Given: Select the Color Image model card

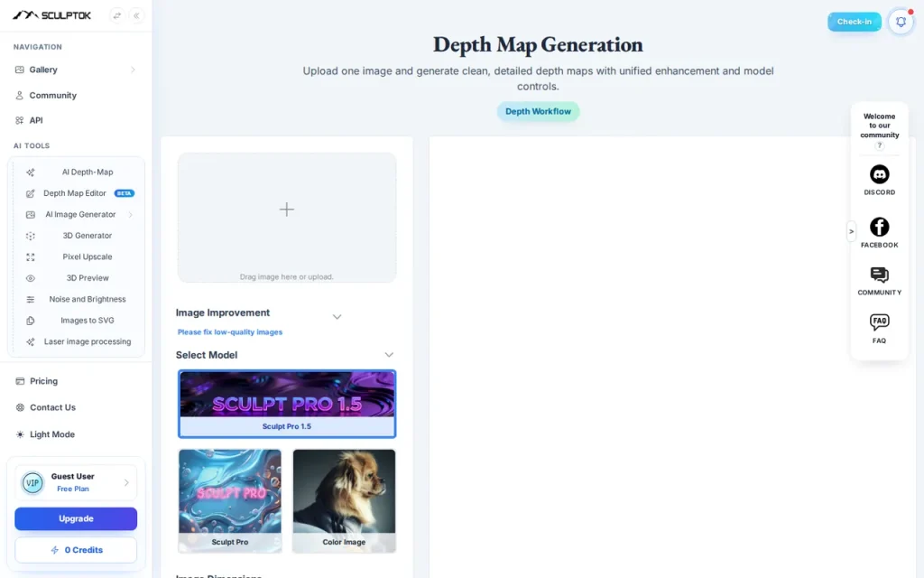Looking at the screenshot, I should [x=344, y=500].
